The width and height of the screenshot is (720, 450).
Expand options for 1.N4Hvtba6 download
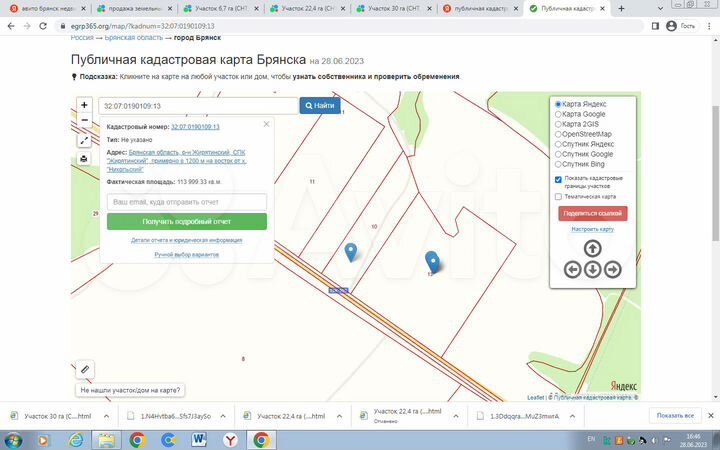click(223, 416)
